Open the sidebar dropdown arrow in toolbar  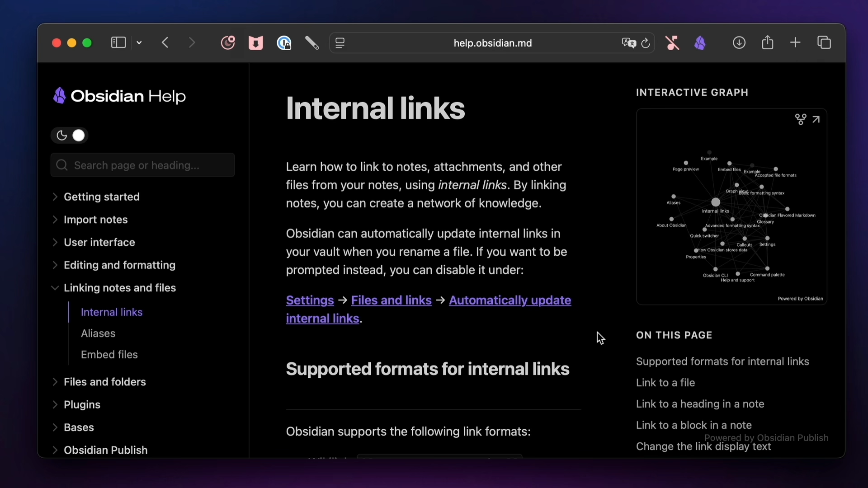(x=139, y=43)
